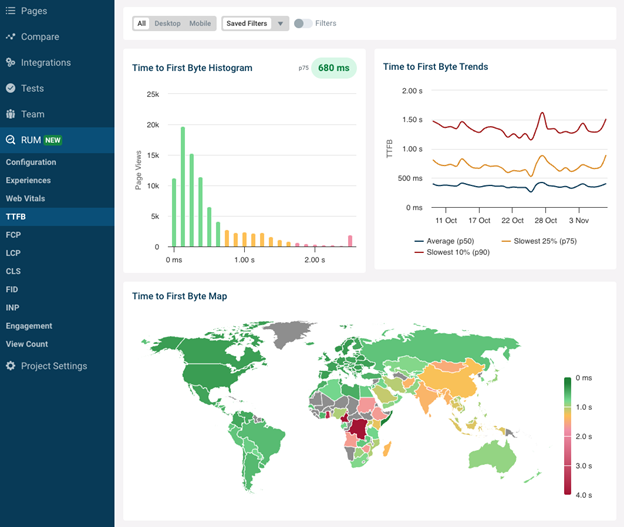
Task: Open the Team menu item
Action: (x=57, y=114)
